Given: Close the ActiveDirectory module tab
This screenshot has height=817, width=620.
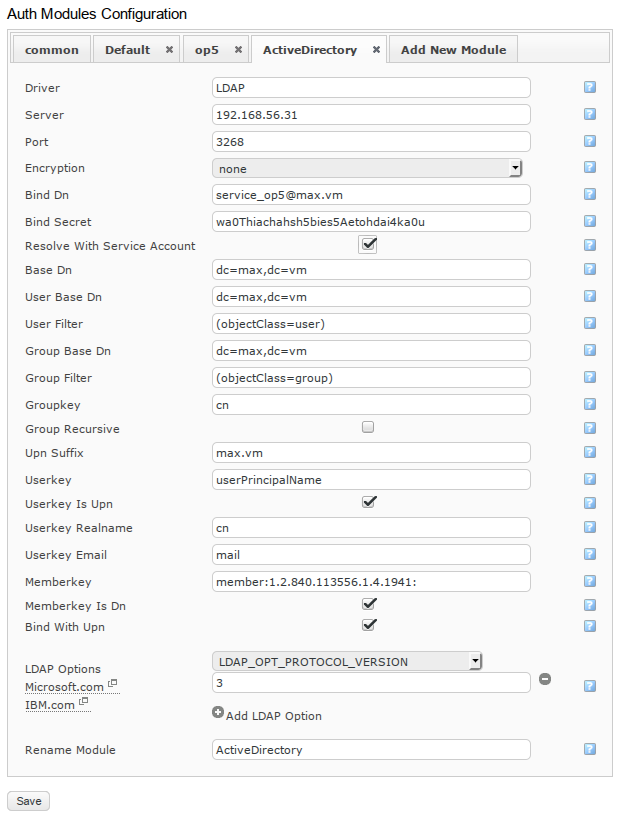Looking at the screenshot, I should click(376, 50).
